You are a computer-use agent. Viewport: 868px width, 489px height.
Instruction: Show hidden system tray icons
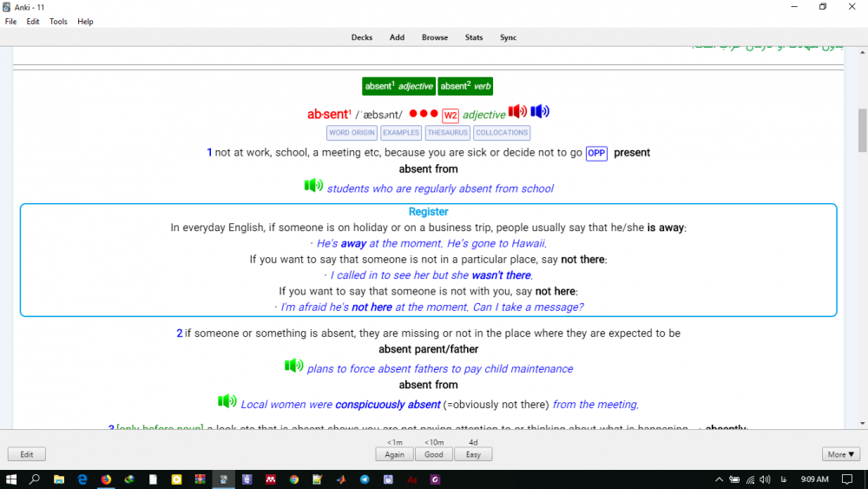coord(719,479)
